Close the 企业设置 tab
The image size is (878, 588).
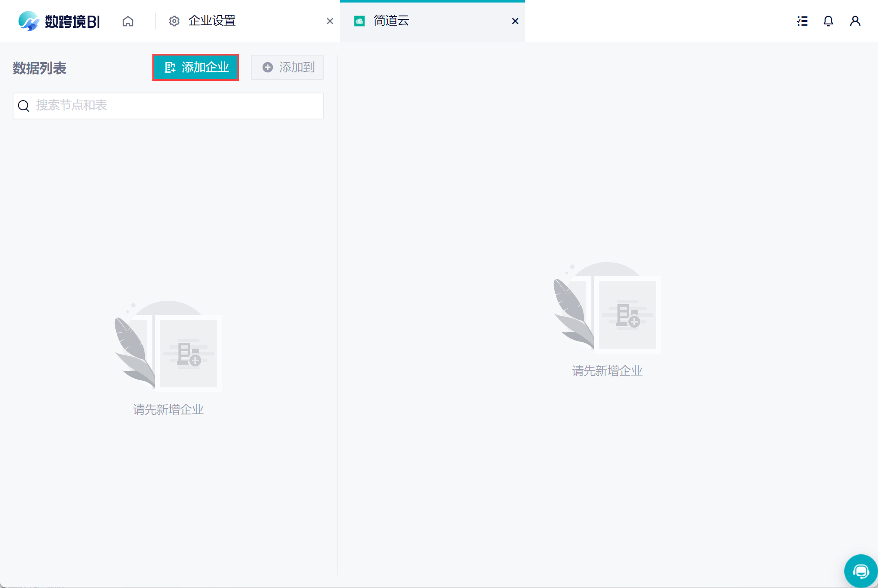click(330, 21)
